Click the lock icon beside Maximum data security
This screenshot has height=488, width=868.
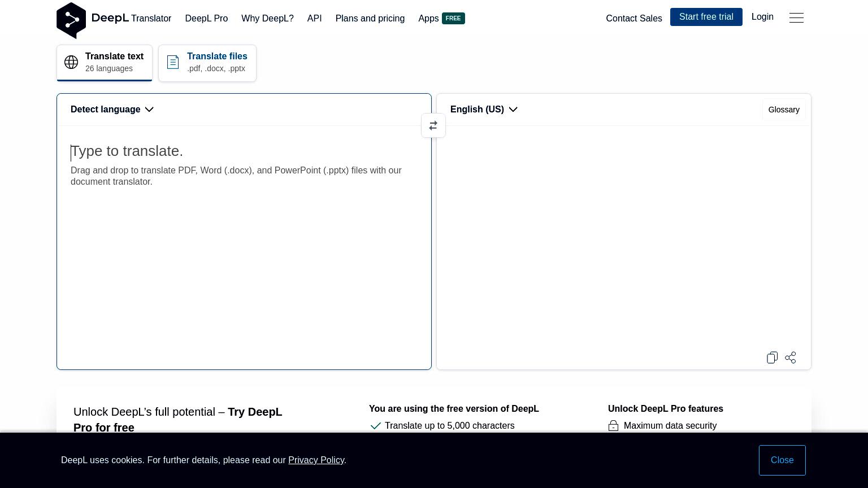tap(613, 426)
